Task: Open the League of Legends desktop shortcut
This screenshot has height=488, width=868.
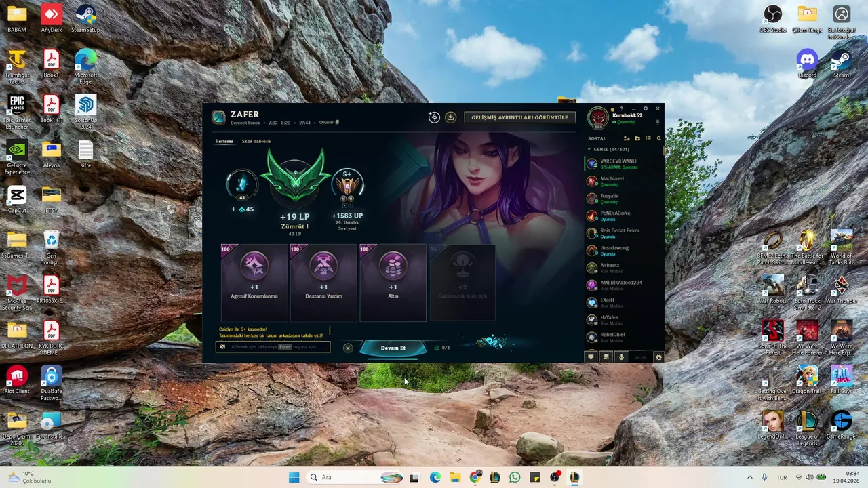Action: pyautogui.click(x=807, y=428)
